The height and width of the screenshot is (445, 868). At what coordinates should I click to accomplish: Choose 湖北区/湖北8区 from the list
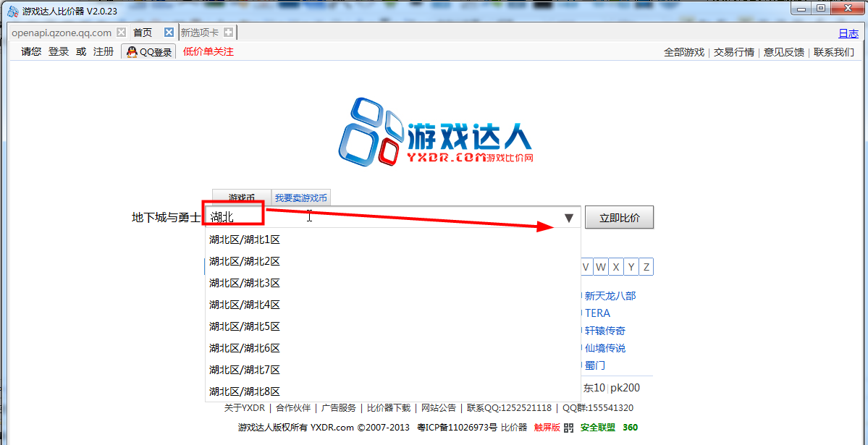[393, 391]
